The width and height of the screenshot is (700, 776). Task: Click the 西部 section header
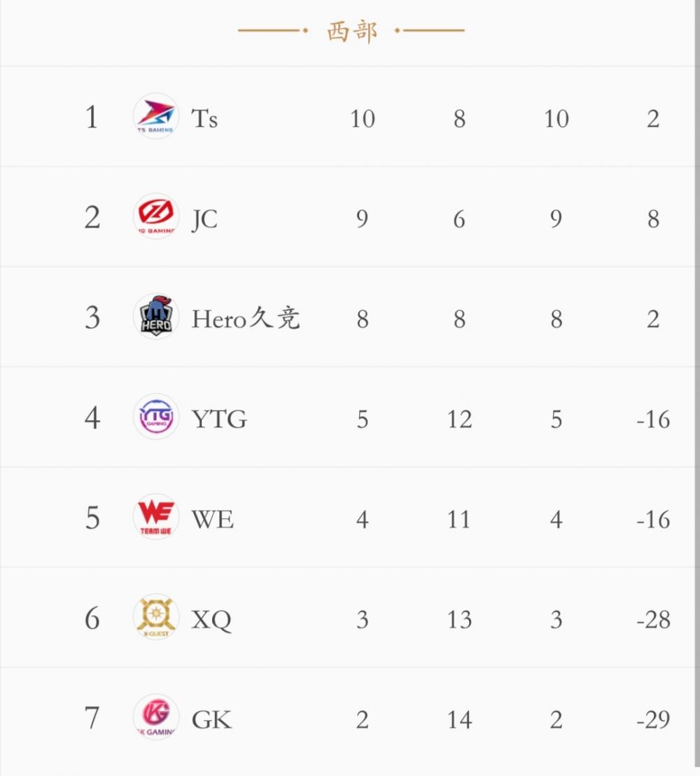pyautogui.click(x=351, y=32)
